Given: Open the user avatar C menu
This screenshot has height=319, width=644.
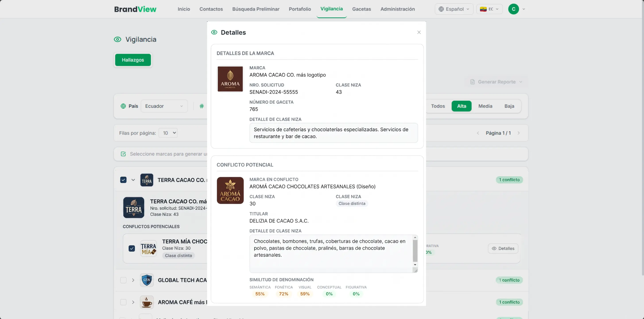Looking at the screenshot, I should [514, 9].
